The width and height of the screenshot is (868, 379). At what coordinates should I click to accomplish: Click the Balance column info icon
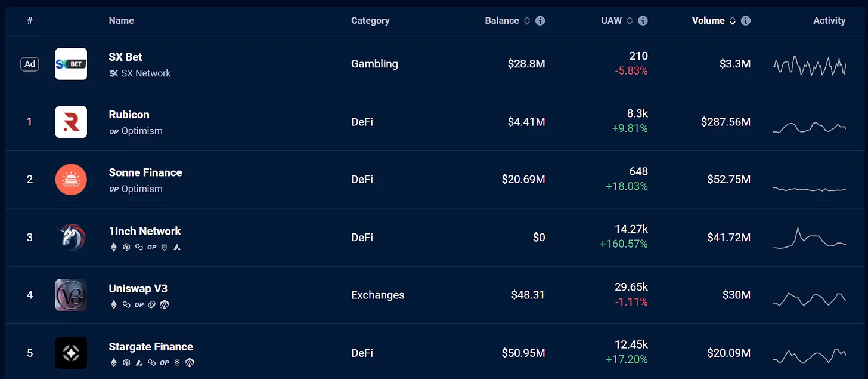540,20
